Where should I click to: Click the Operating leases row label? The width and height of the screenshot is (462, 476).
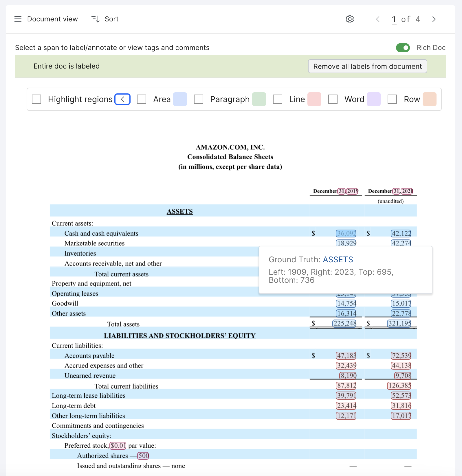point(75,294)
